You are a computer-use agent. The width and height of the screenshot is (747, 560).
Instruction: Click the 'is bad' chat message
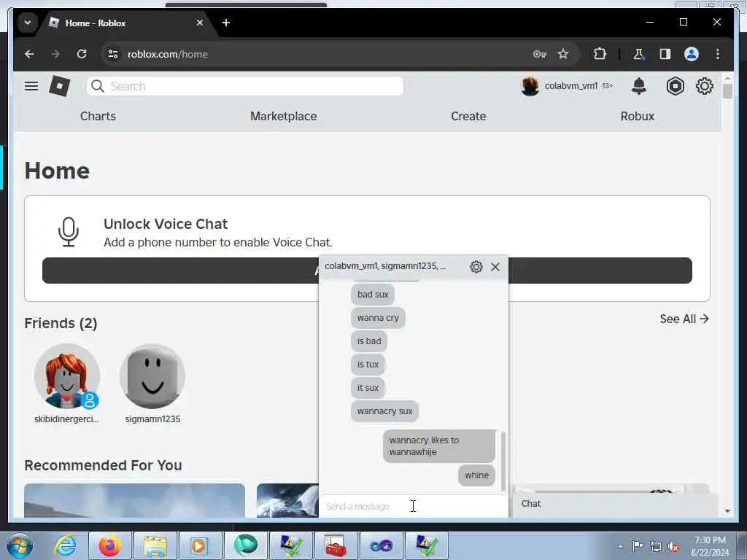pyautogui.click(x=368, y=341)
